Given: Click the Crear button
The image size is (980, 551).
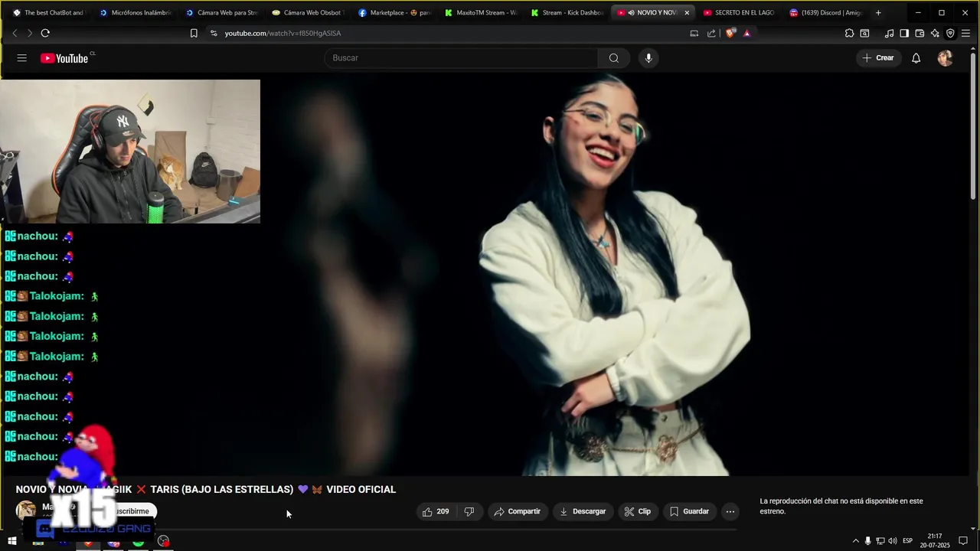Looking at the screenshot, I should [877, 58].
